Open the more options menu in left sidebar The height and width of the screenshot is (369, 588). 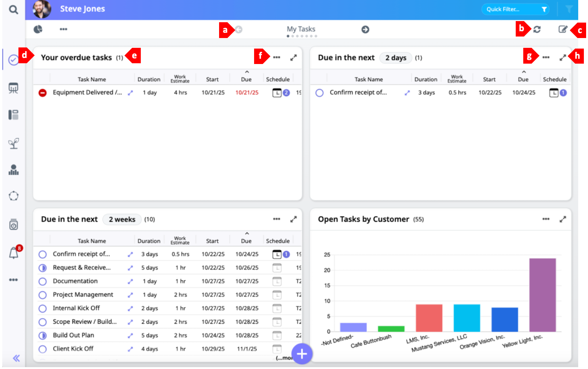[x=14, y=280]
